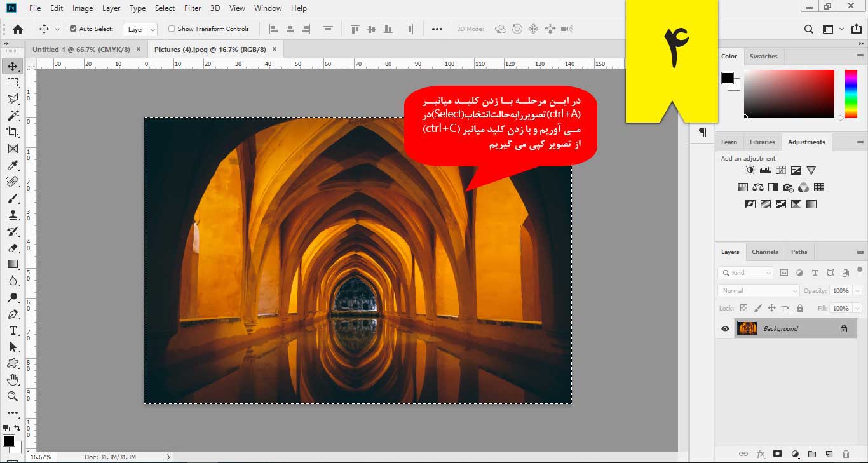Select the Eyedropper tool

click(13, 165)
